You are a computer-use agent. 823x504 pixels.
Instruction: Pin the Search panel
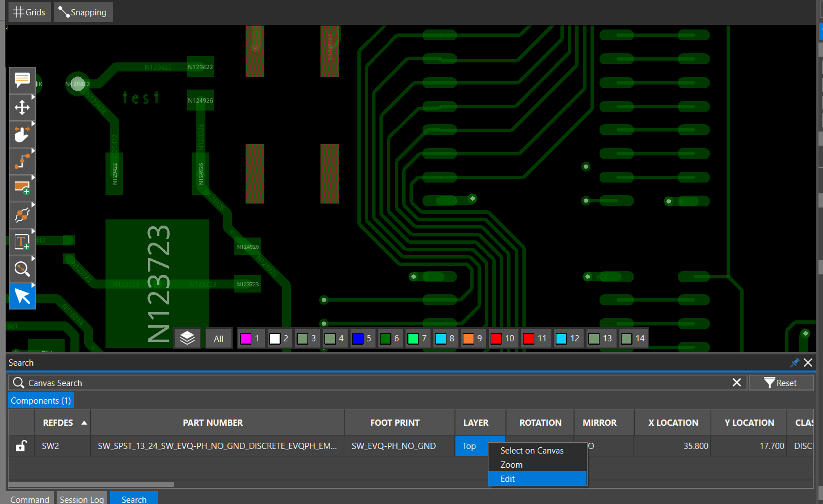pos(795,362)
